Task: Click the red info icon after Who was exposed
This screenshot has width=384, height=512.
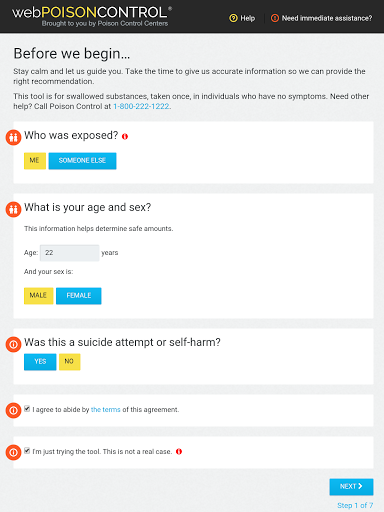Action: click(125, 136)
